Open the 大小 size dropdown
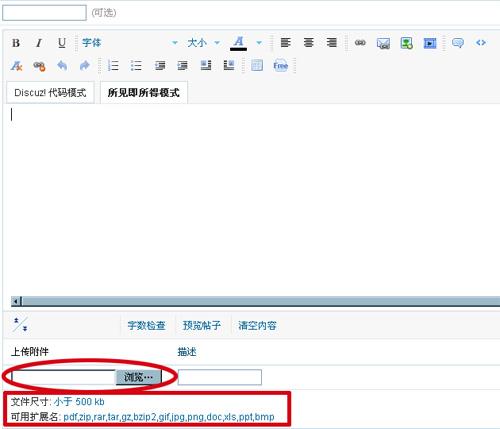500x429 pixels. coord(203,43)
